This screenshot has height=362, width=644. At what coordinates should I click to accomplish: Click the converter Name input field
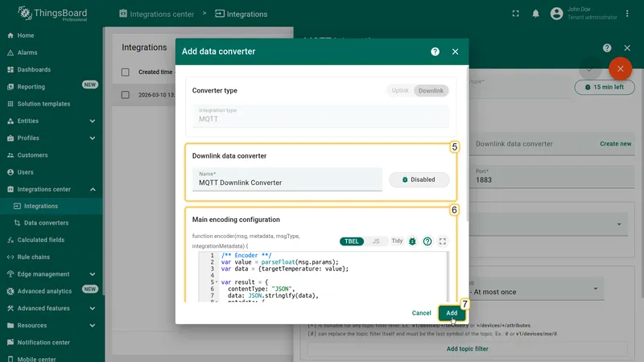[287, 179]
